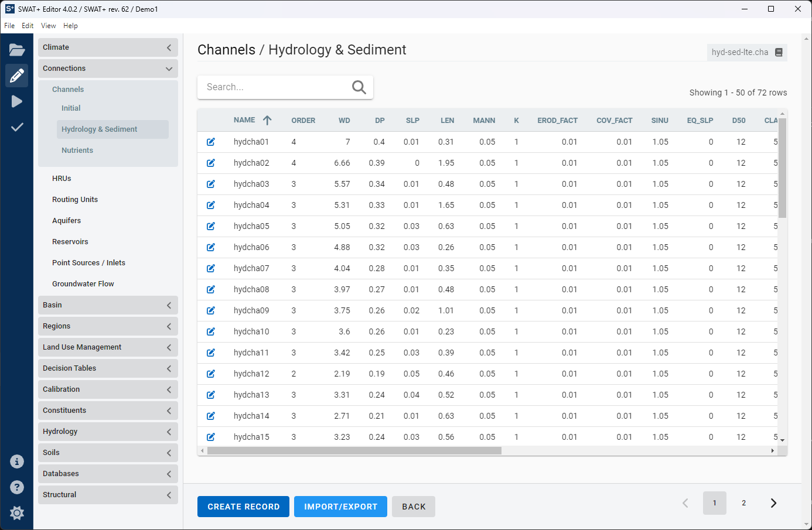812x530 pixels.
Task: Edit row hydcha05 using its edit icon
Action: pos(211,226)
